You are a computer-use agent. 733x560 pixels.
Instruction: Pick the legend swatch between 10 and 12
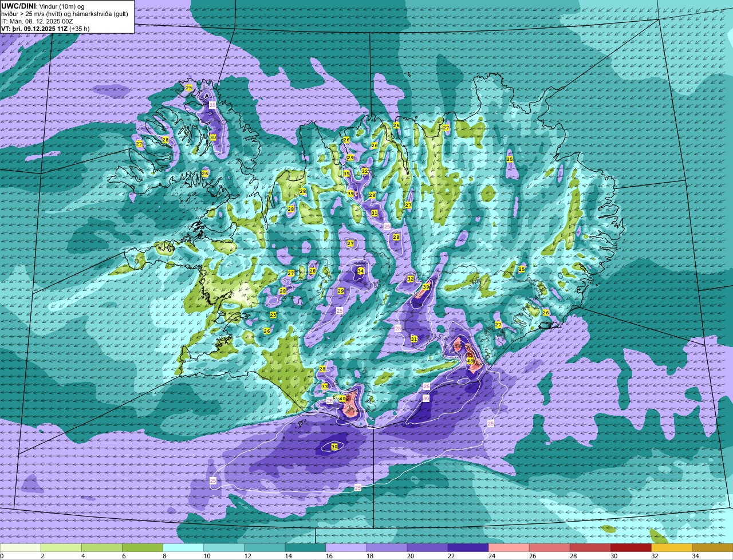tap(224, 548)
